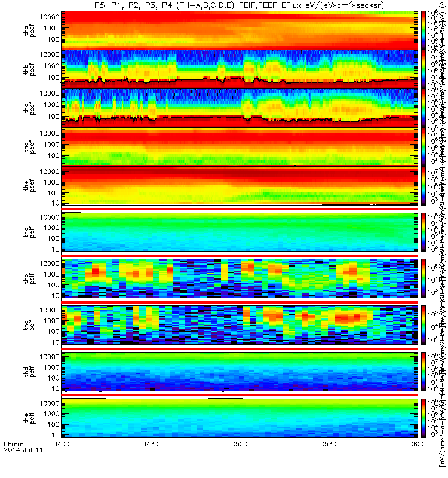Click the 0500 time axis label
Image resolution: width=448 pixels, height=478 pixels.
240,444
